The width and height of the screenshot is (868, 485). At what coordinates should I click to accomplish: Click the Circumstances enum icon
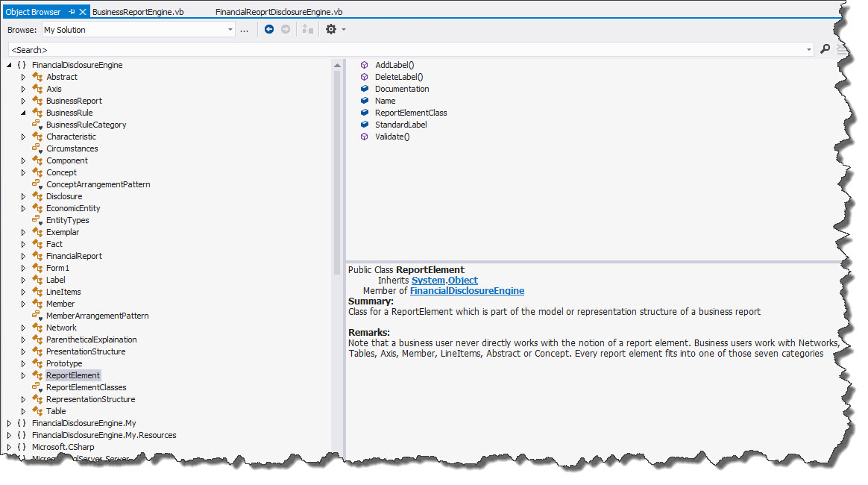pos(37,148)
